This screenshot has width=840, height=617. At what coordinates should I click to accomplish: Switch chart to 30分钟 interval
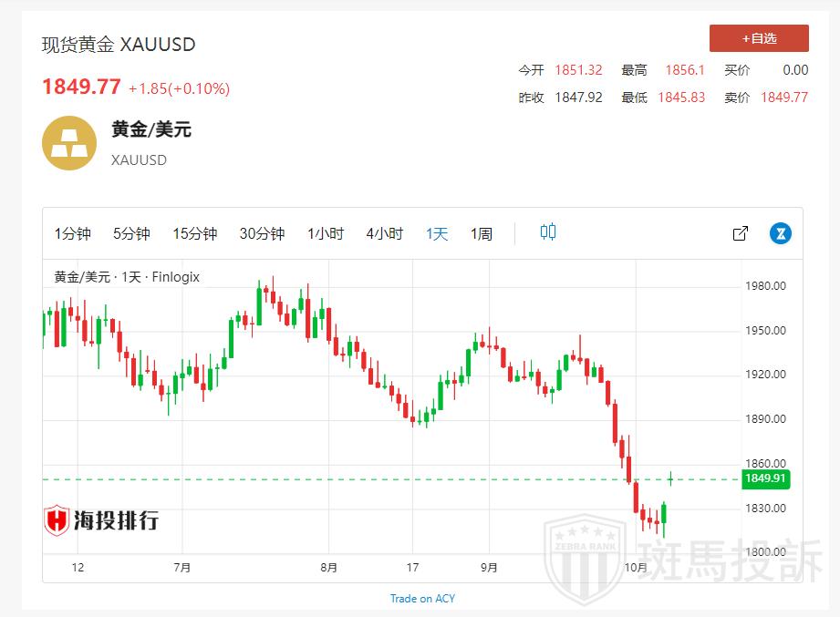[262, 233]
